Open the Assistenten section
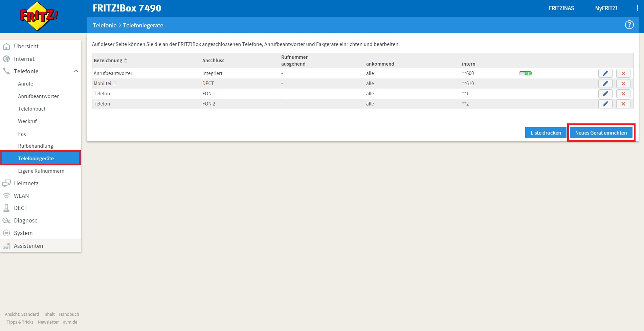The width and height of the screenshot is (644, 331). coord(28,246)
